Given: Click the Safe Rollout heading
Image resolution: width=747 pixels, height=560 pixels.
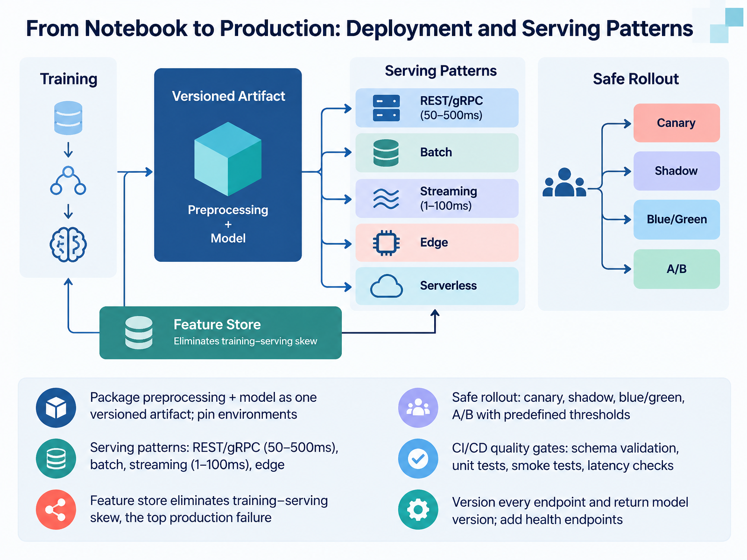Looking at the screenshot, I should point(636,79).
